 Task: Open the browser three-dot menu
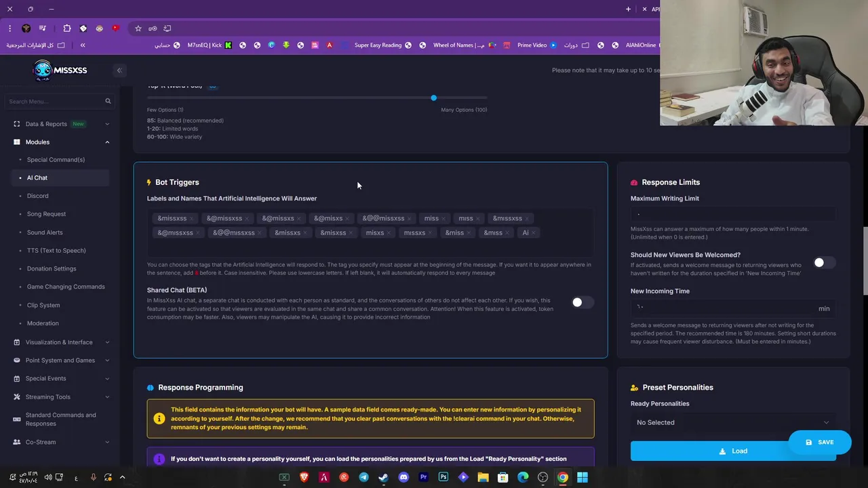pos(9,28)
